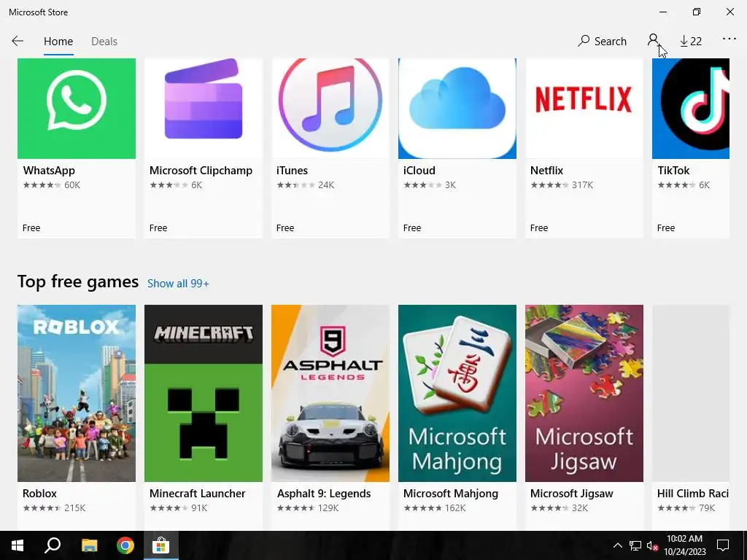
Task: Open the WhatsApp app tile icon
Action: coord(77,109)
